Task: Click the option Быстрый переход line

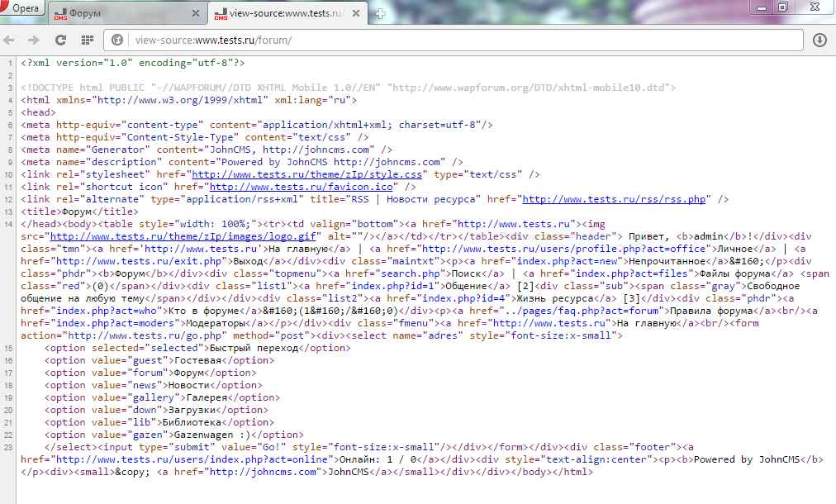Action: pos(197,348)
